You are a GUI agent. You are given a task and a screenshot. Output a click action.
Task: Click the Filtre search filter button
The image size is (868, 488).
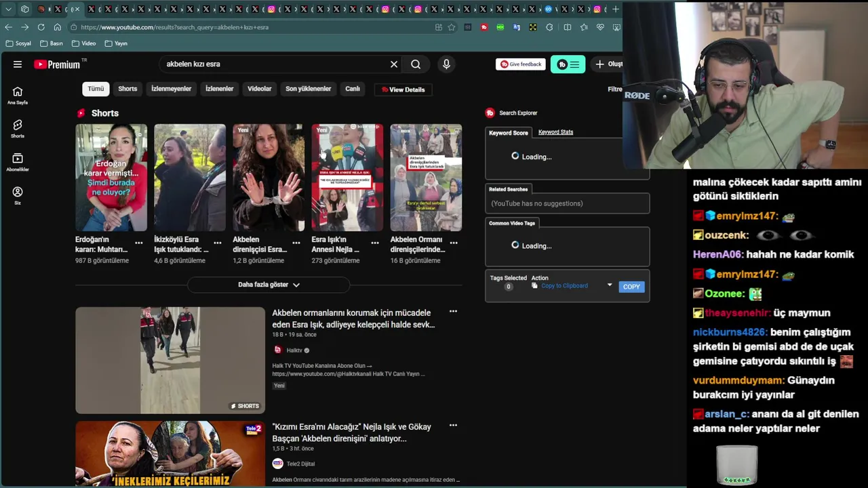[614, 89]
